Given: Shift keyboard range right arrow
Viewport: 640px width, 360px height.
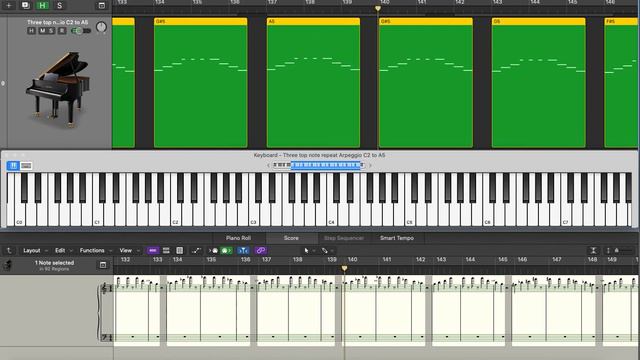Looking at the screenshot, I should pyautogui.click(x=370, y=165).
